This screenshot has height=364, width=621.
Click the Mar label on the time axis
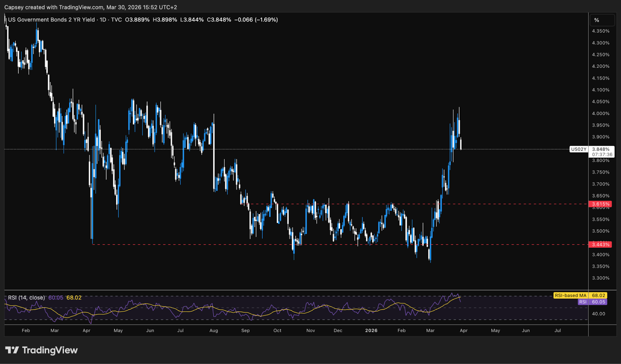point(54,331)
